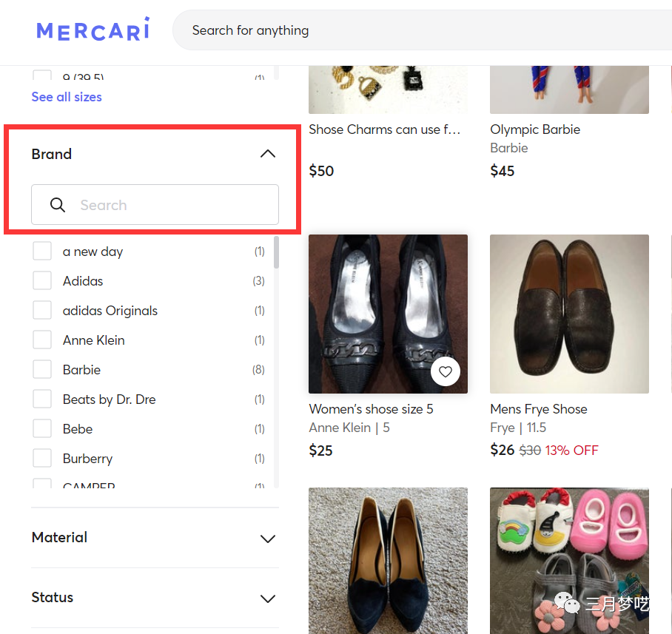672x634 pixels.
Task: Check the Beats by Dr. Dre filter
Action: click(42, 399)
